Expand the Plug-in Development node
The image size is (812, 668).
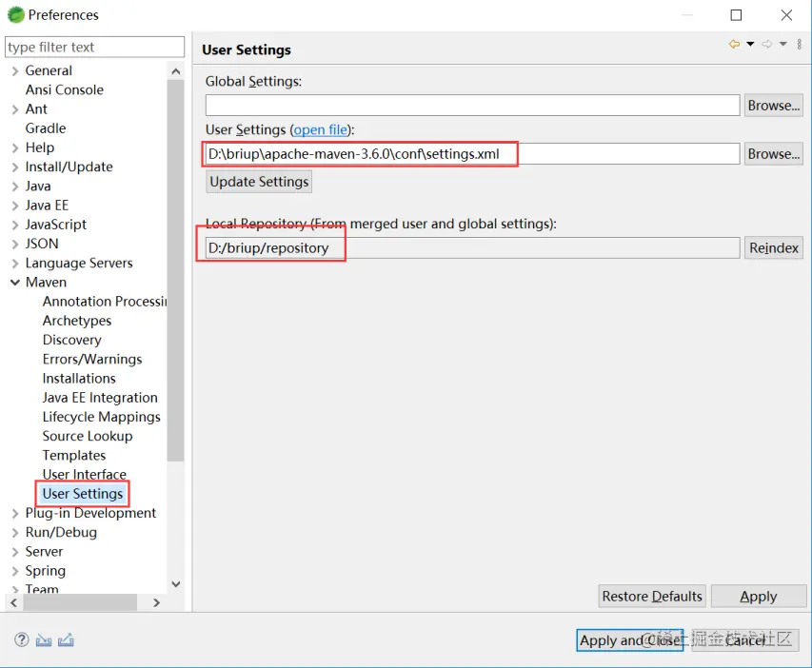[x=15, y=513]
